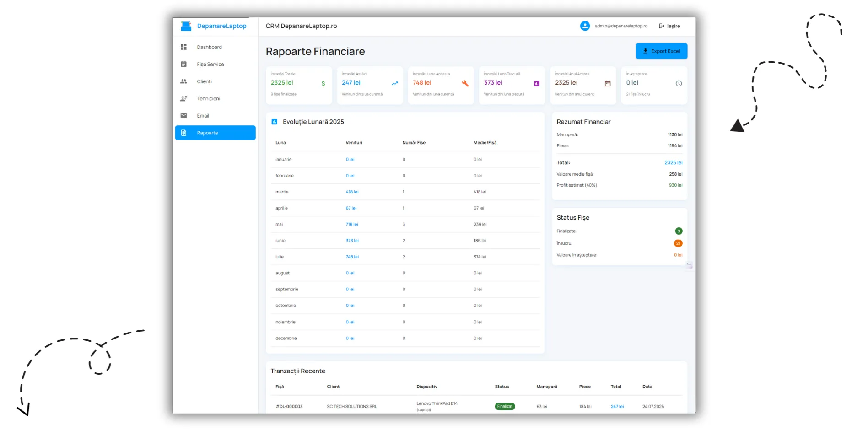Click the 1194 lei Piese value
Viewport: 868px width, 430px height.
(x=675, y=146)
